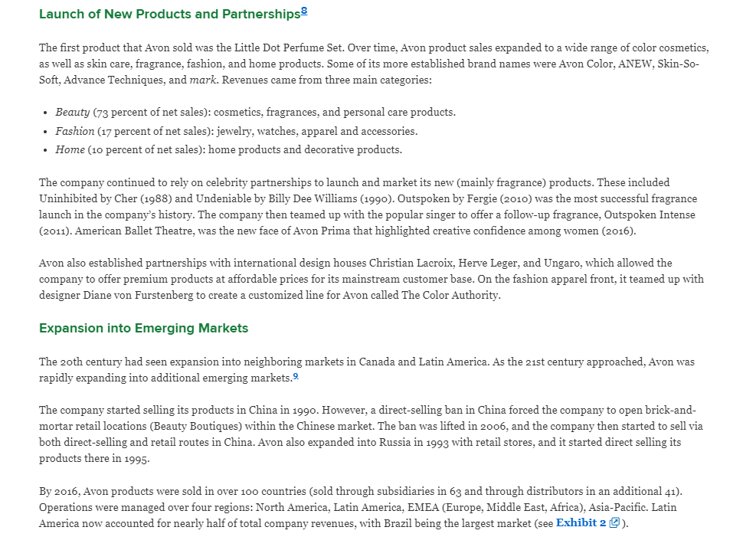Click the italic word Home bullet
Viewport: 756px width, 537px height.
tap(70, 150)
